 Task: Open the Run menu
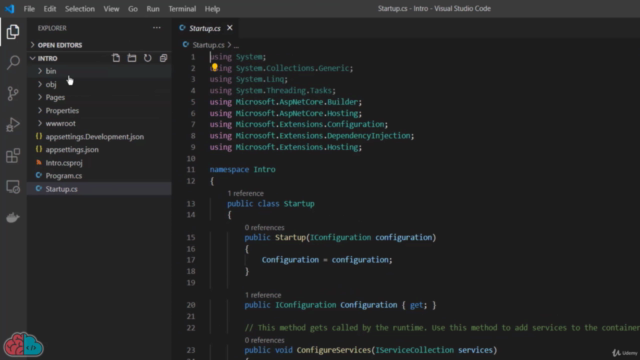[153, 9]
